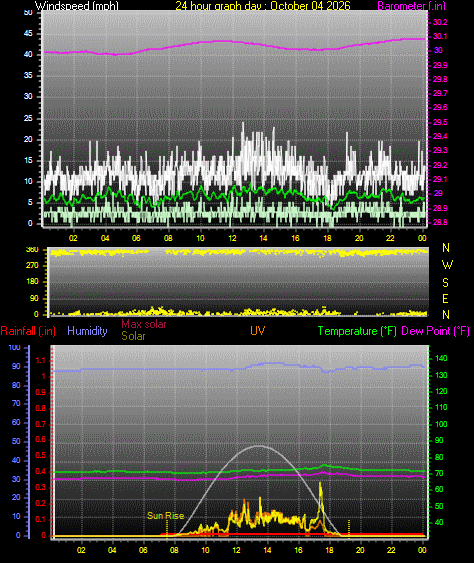Click hour 18 on the windspeed graph axis

coord(327,238)
